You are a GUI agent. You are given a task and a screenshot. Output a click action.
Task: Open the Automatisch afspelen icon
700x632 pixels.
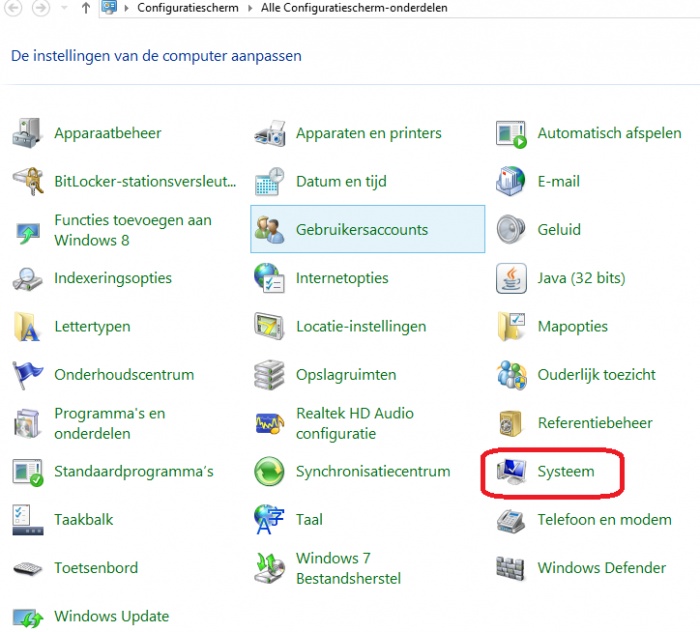[x=511, y=134]
